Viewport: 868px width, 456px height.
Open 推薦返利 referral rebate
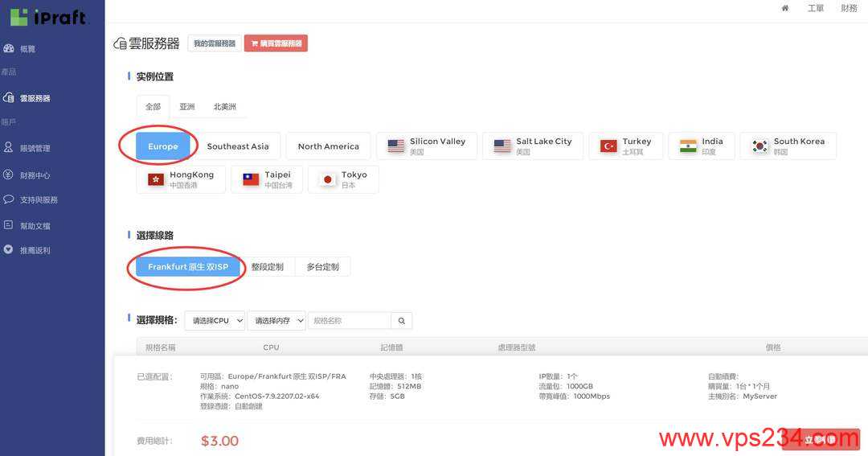click(x=35, y=250)
